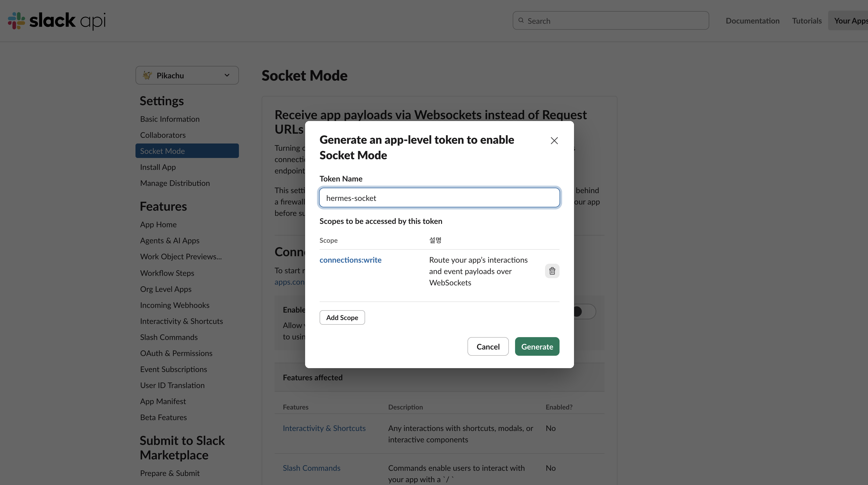Click the 'Socket Mode' page title
Image resolution: width=868 pixels, height=485 pixels.
(x=305, y=75)
